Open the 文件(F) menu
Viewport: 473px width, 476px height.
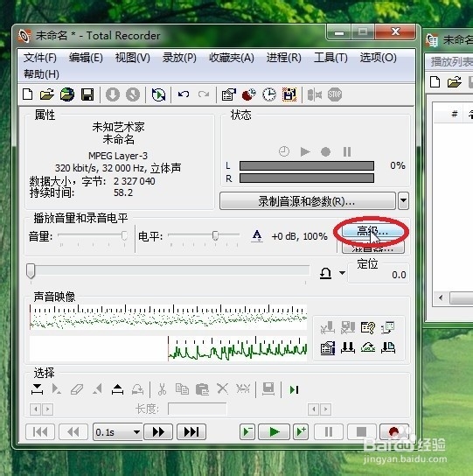[39, 58]
